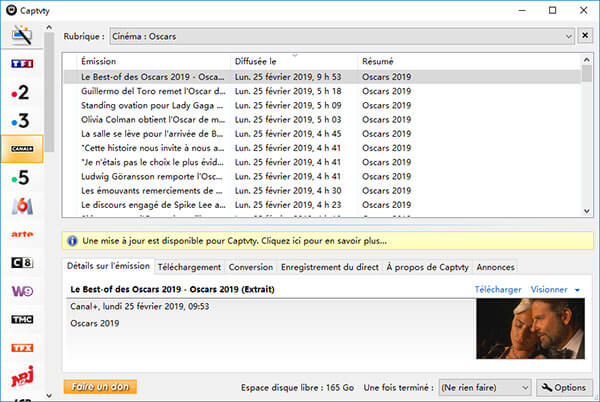Image resolution: width=600 pixels, height=402 pixels.
Task: Select the W9 channel icon
Action: tap(21, 291)
